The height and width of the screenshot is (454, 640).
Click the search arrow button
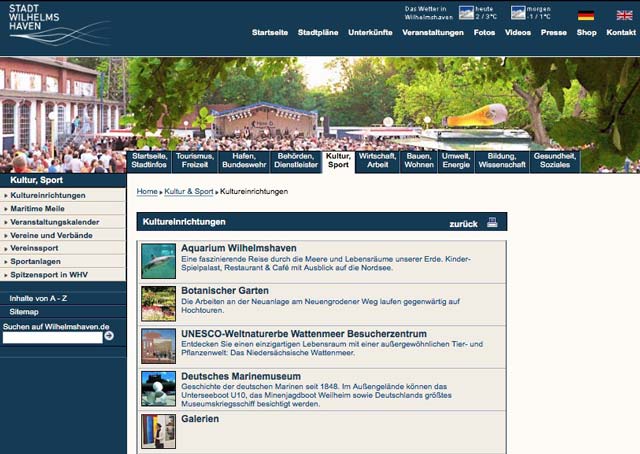[x=109, y=336]
